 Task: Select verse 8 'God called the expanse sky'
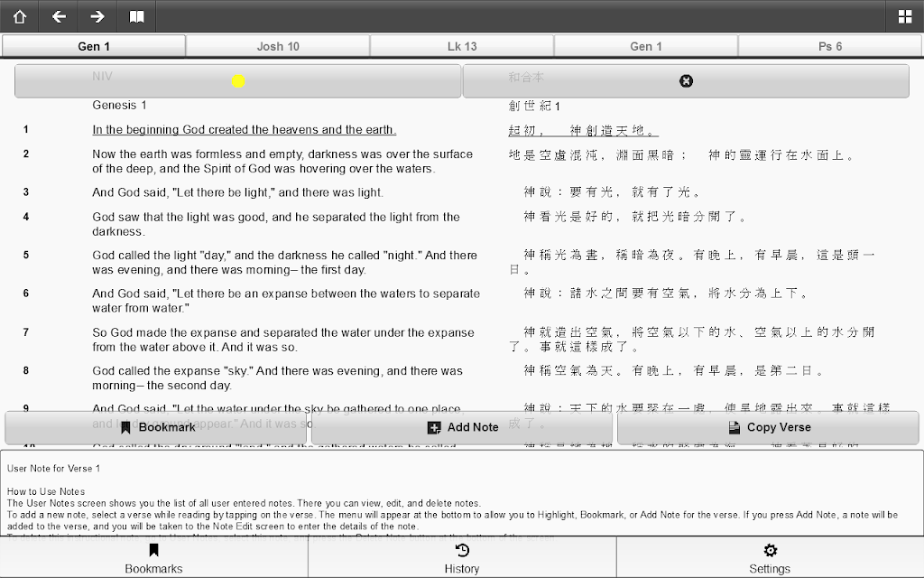click(277, 378)
